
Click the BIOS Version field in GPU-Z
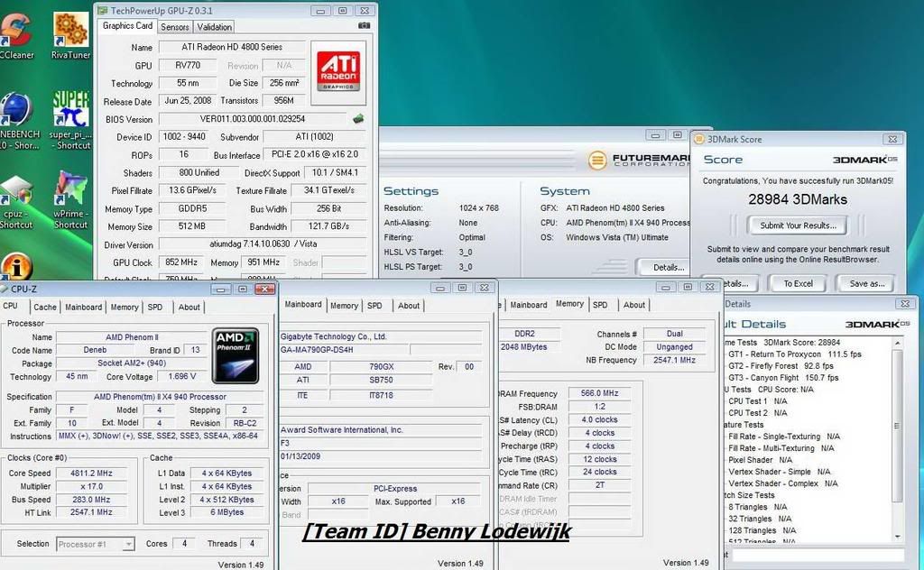[253, 119]
